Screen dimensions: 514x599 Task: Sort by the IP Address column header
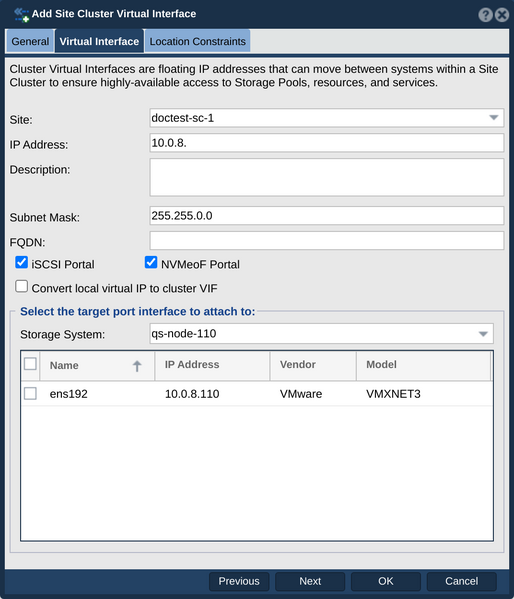coord(212,366)
